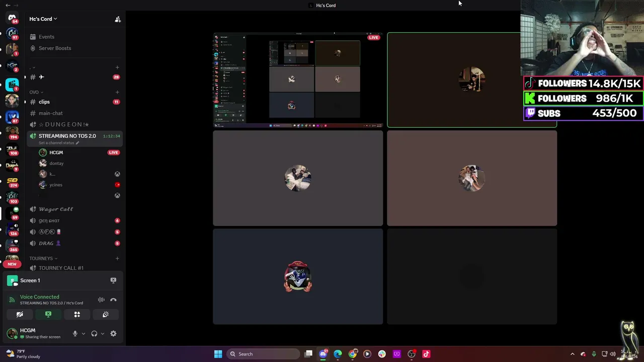Select HCGM in voice channel list

(79, 152)
